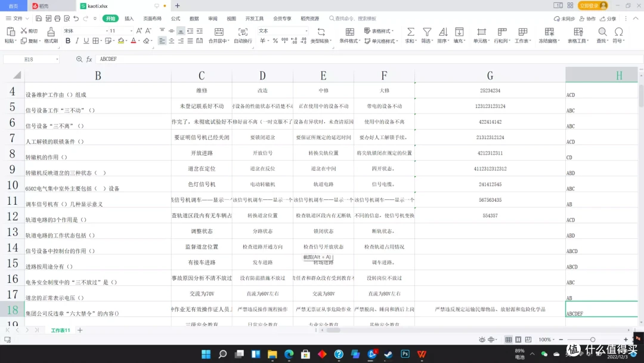Open the 插入 ribbon tab
Screen dimensions: 644x363
click(129, 19)
